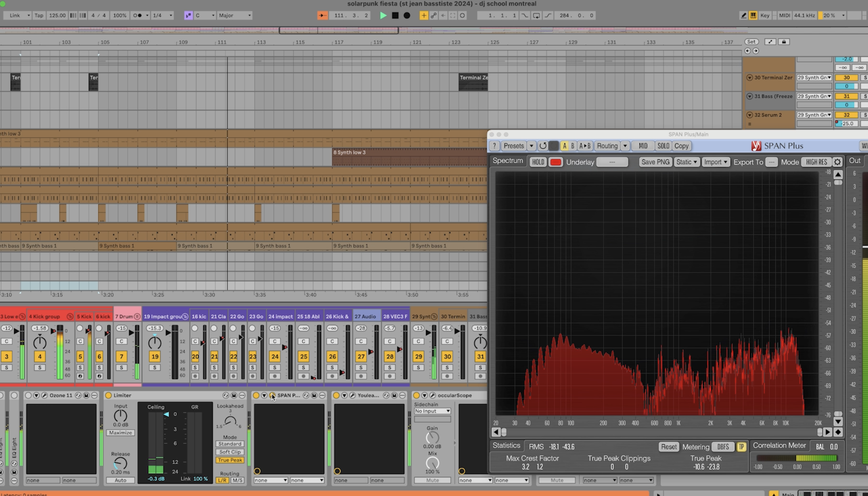
Task: Select True Peak mode in the Limiter
Action: tap(230, 460)
